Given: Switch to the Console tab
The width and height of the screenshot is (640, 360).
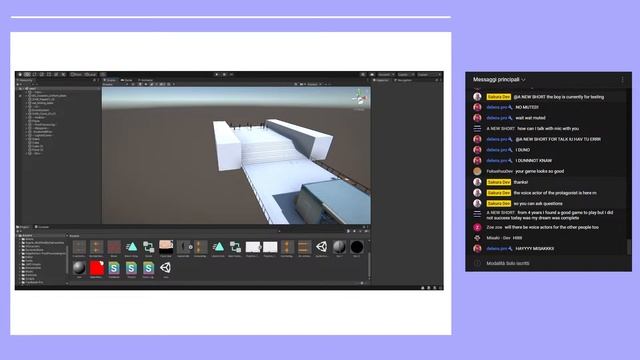Looking at the screenshot, I should click(42, 227).
